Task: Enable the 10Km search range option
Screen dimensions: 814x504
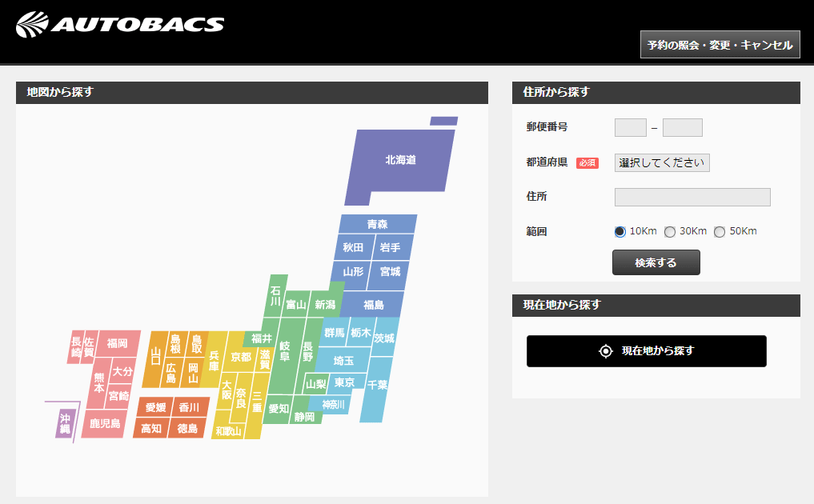Action: 620,230
